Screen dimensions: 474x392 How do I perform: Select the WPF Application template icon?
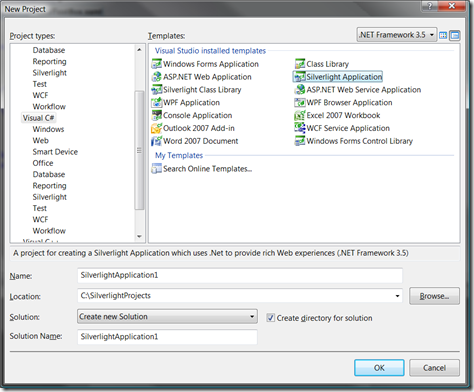coord(156,102)
